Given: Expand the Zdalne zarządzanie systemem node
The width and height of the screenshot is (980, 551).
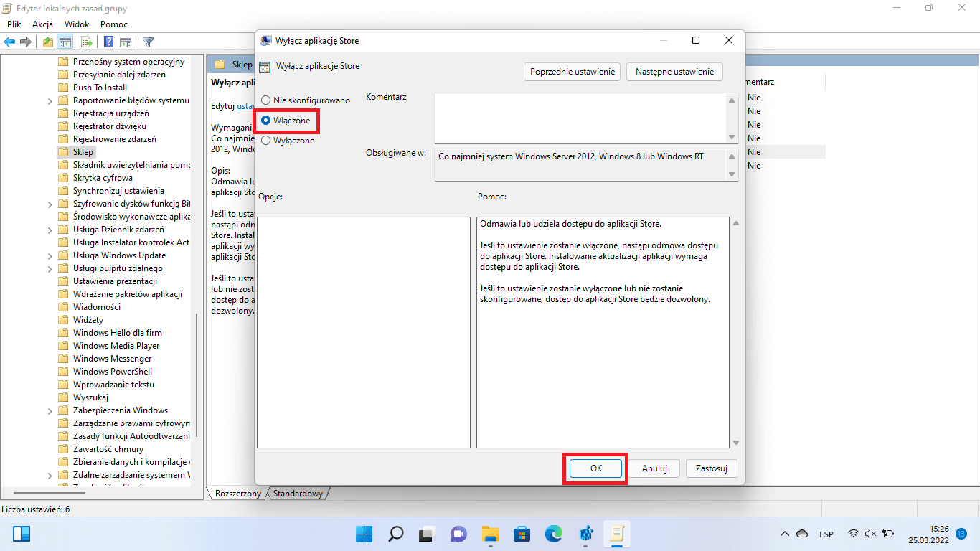Looking at the screenshot, I should click(x=50, y=475).
